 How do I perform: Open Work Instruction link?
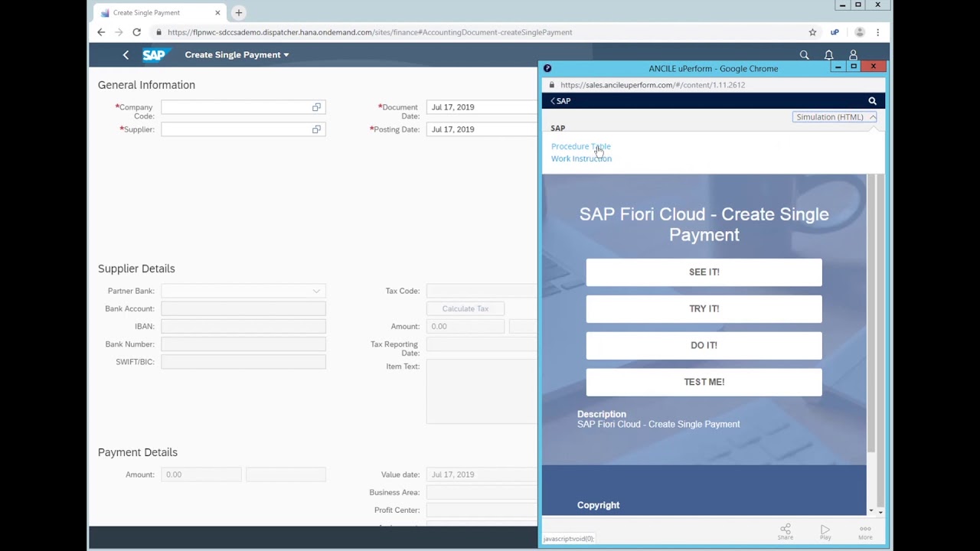(581, 158)
